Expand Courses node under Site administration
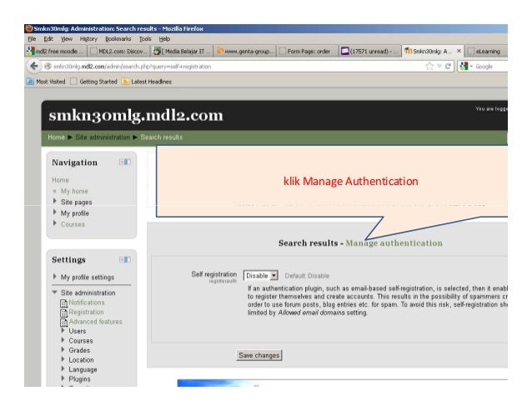532x411 pixels. pos(63,340)
